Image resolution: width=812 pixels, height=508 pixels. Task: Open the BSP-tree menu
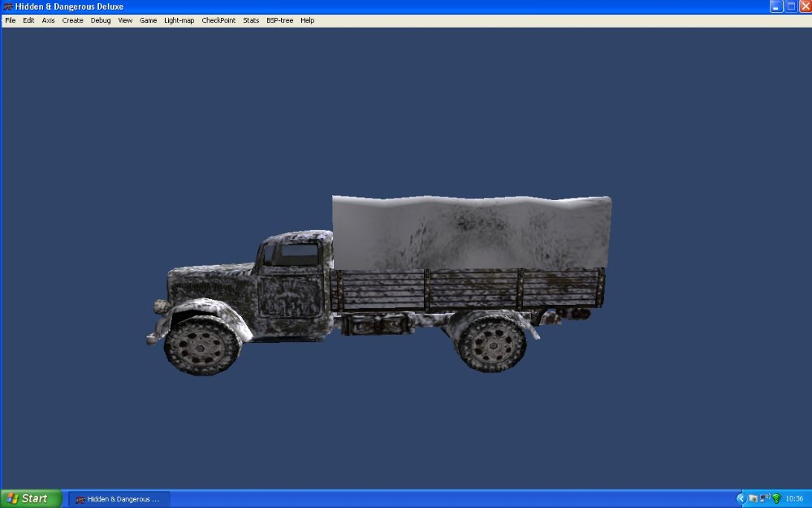pos(279,20)
